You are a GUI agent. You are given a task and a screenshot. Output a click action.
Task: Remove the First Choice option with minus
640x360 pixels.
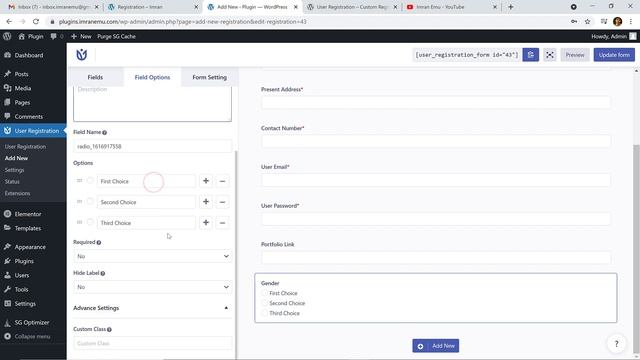pyautogui.click(x=222, y=181)
